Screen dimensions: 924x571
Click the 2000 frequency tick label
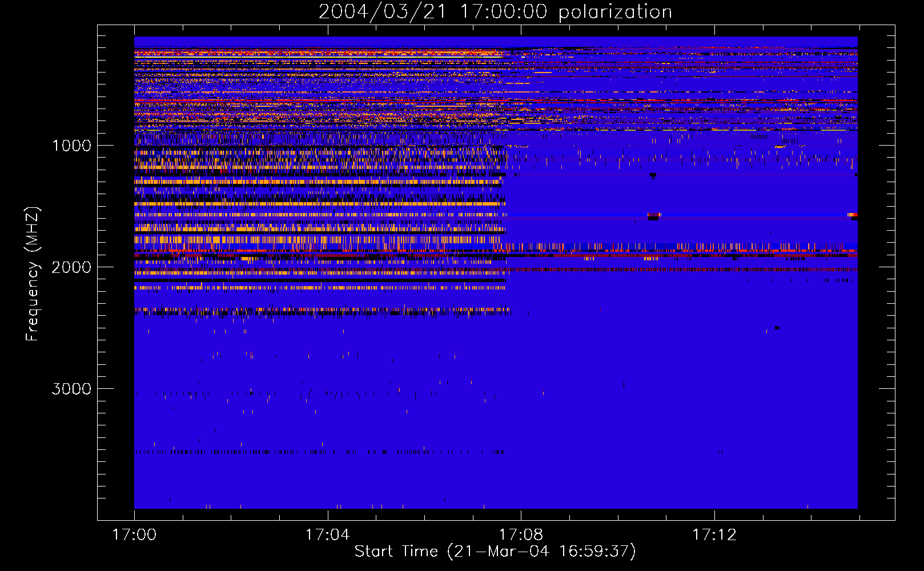click(71, 267)
